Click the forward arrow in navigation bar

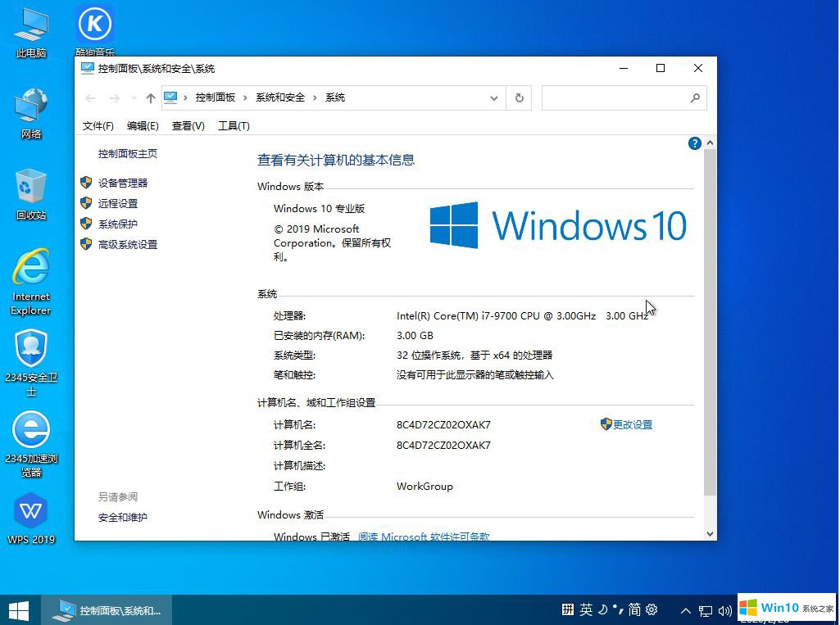pyautogui.click(x=114, y=98)
